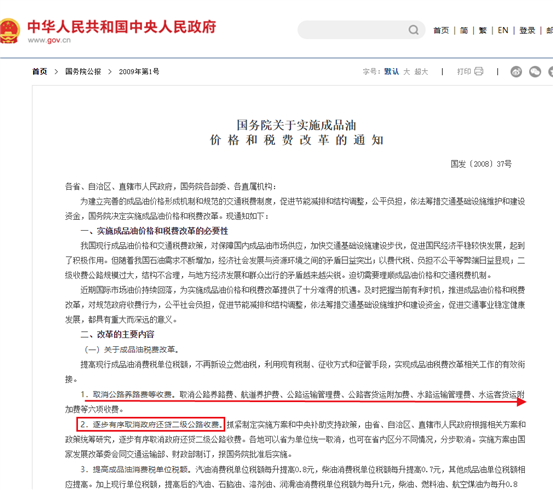Viewport: 553px width, 490px height.
Task: Click the national emblem logo
Action: [x=9, y=31]
